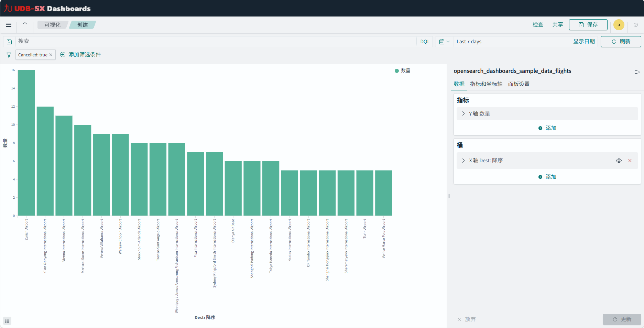This screenshot has height=328, width=644.
Task: Click the 数量 legend color dot
Action: coord(397,71)
